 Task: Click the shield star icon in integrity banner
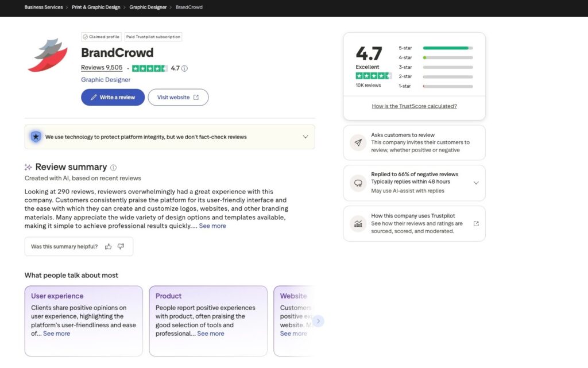(36, 137)
